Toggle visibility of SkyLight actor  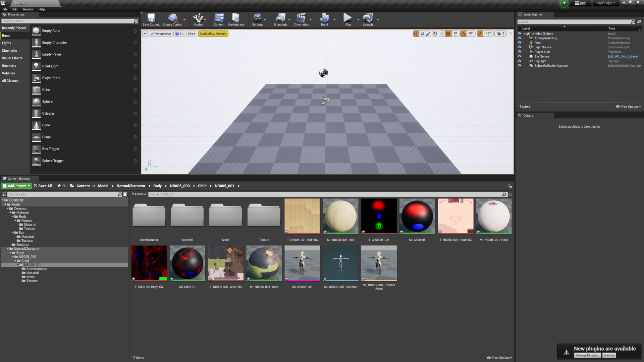(x=520, y=61)
